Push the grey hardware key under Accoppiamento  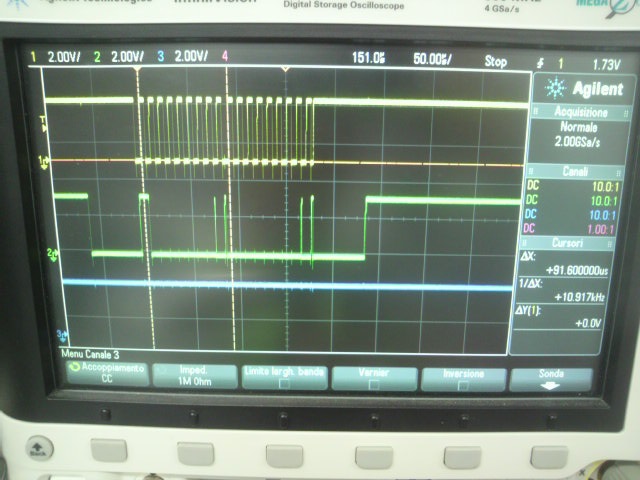109,450
